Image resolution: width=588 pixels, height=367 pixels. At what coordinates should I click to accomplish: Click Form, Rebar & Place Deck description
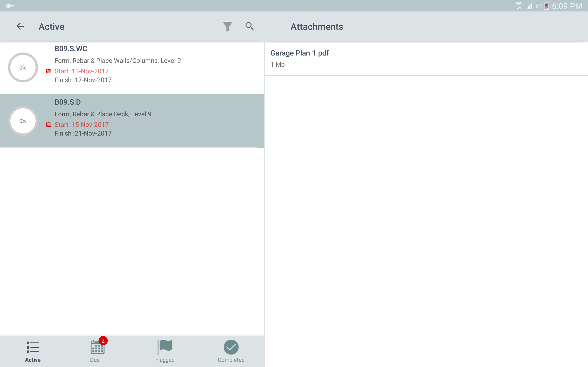(103, 114)
